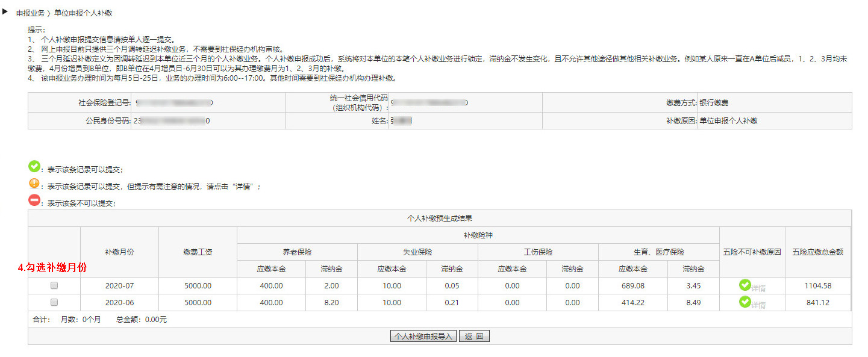The width and height of the screenshot is (868, 357).
Task: Open 详情 link for the 2020-07 record
Action: pyautogui.click(x=758, y=288)
